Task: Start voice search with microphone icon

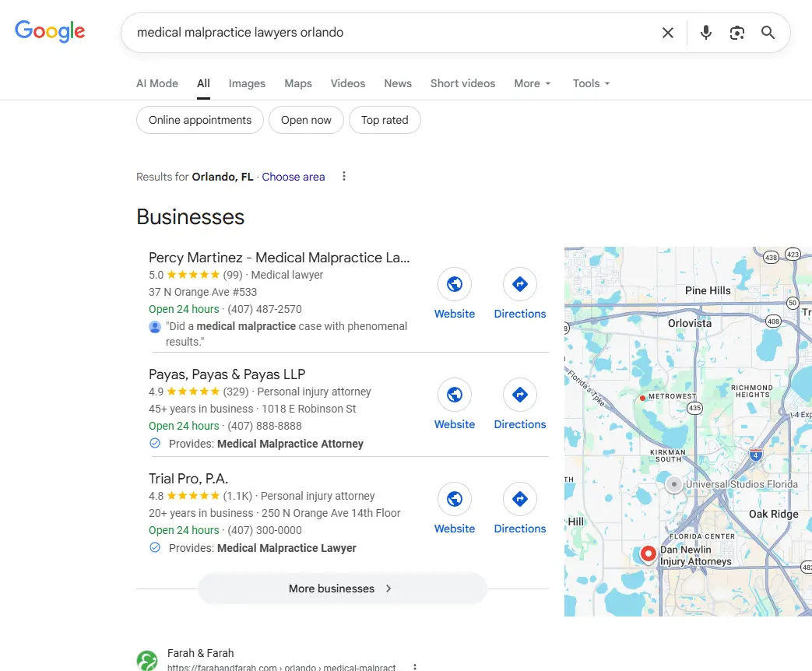Action: [705, 33]
